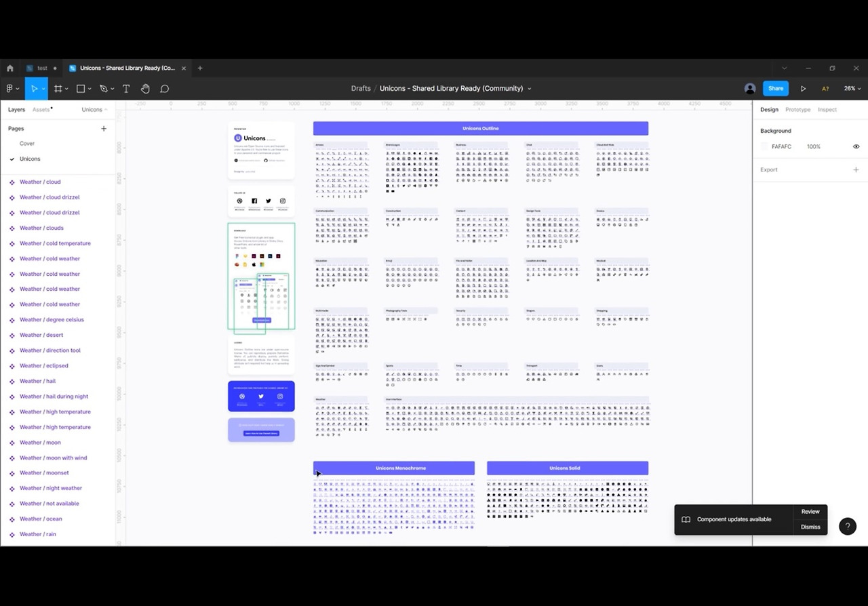
Task: Select the Unicons Outline header on canvas
Action: click(481, 128)
